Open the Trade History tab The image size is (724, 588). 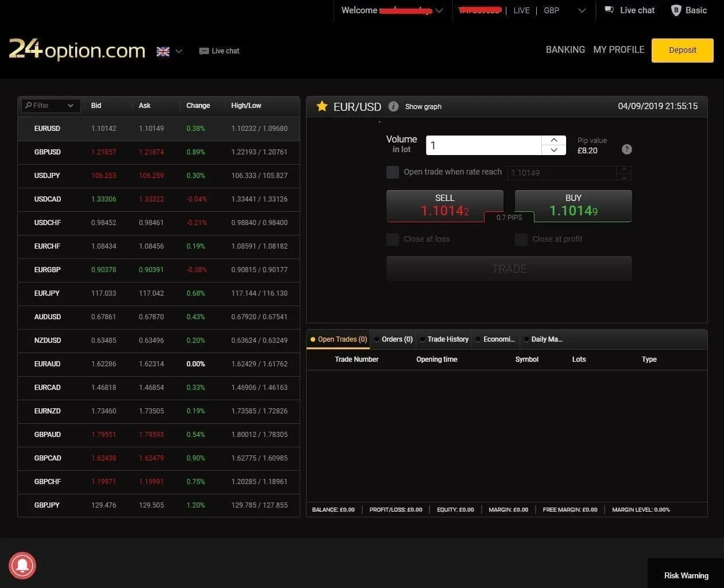pos(444,339)
